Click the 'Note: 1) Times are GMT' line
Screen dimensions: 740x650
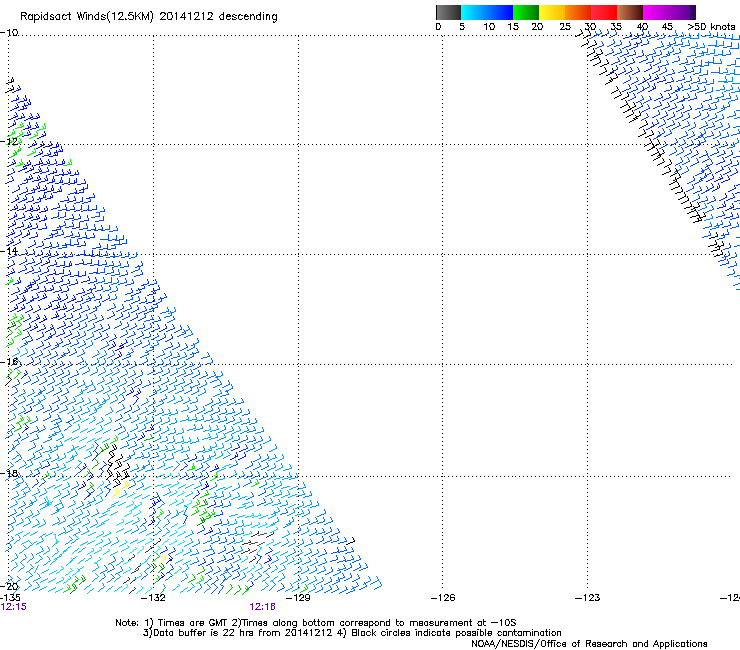(315, 623)
